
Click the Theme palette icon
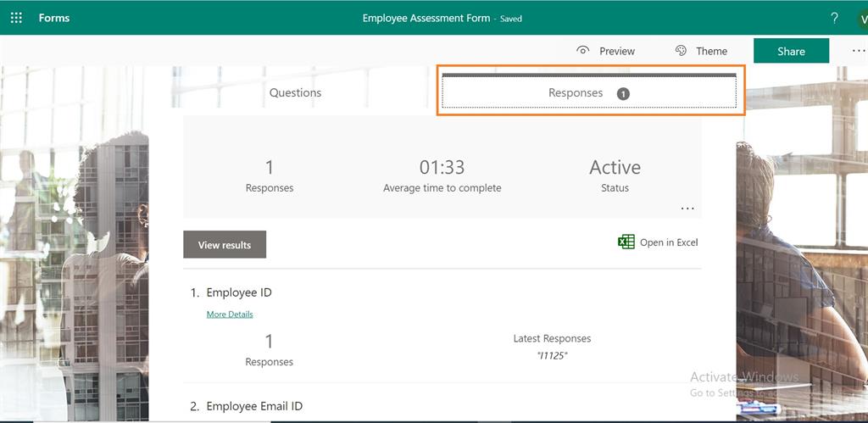point(681,50)
